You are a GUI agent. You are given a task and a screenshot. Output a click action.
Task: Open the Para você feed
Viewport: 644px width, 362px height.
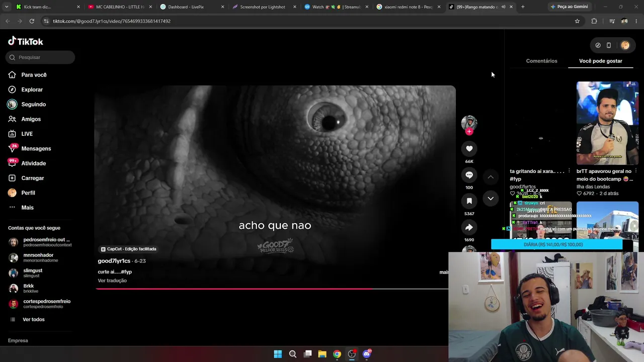coord(34,75)
